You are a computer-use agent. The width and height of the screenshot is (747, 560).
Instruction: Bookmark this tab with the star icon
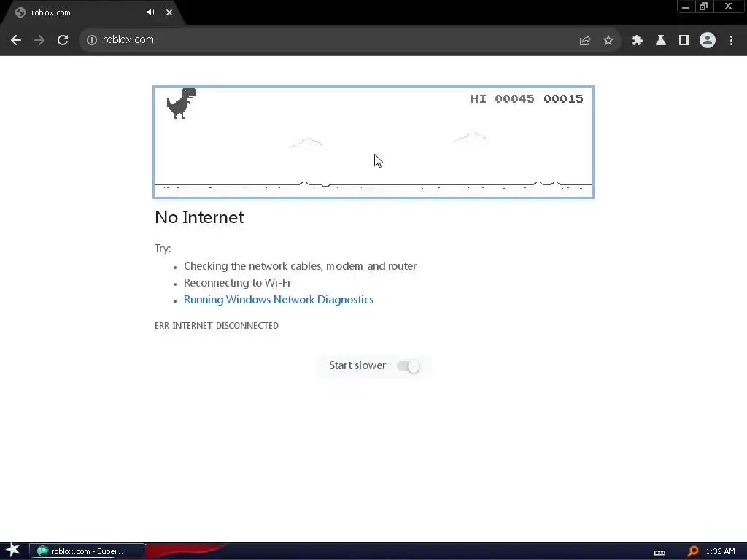click(x=608, y=41)
